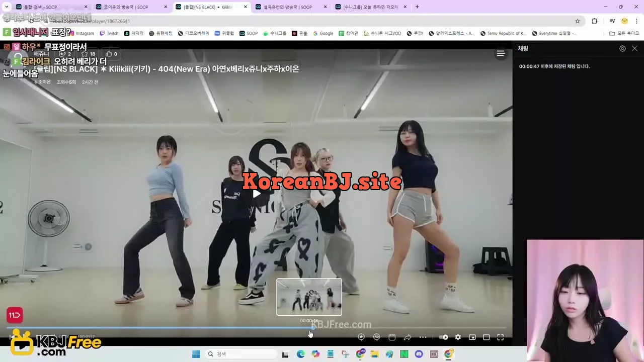
Task: Switch to the 조이온의 방송국 tab
Action: click(131, 7)
